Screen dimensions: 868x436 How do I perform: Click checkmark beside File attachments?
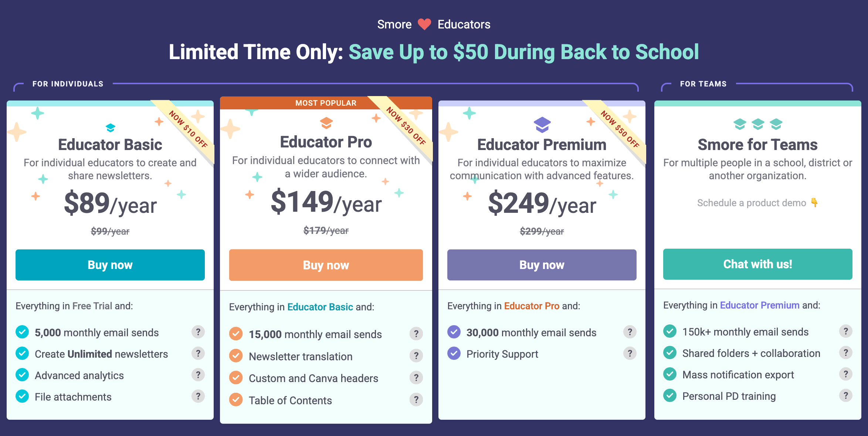(x=22, y=396)
